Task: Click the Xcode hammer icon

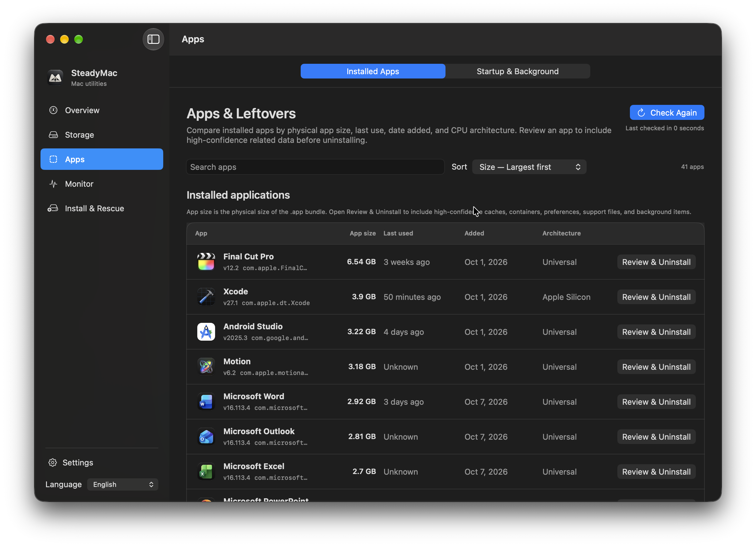Action: pyautogui.click(x=206, y=297)
